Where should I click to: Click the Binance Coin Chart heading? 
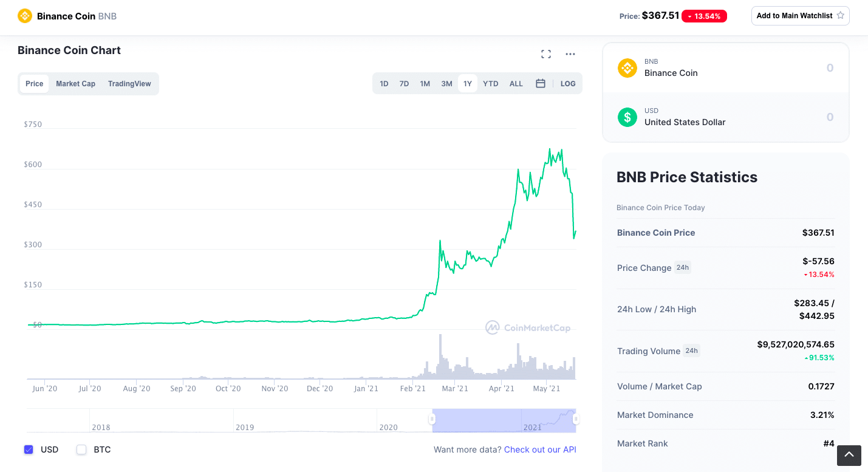(x=69, y=50)
